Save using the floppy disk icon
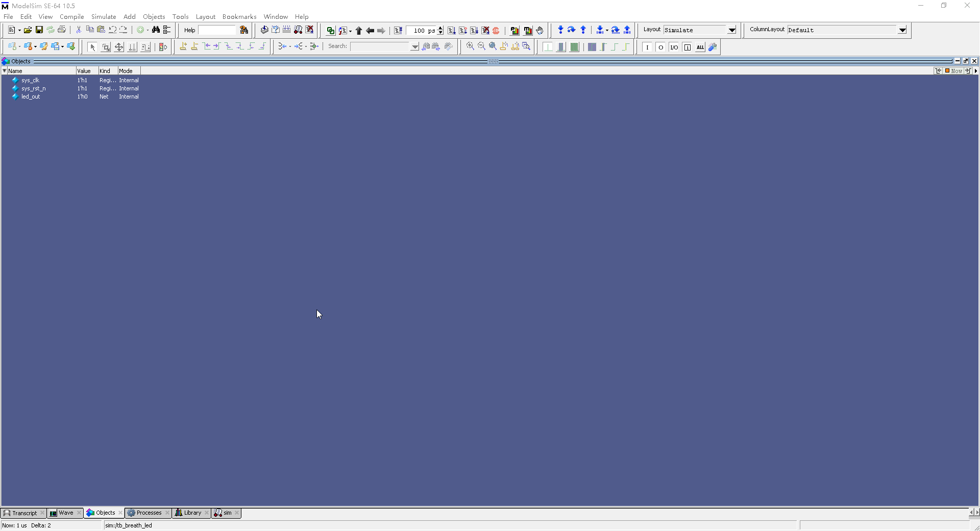The height and width of the screenshot is (531, 980). click(x=39, y=30)
